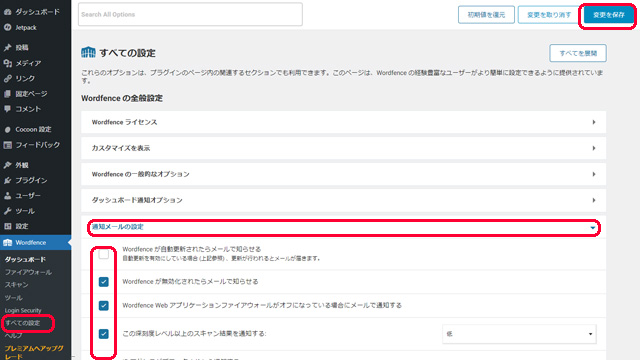Open the ファイアウォール submenu item
640x360 pixels.
click(x=28, y=272)
